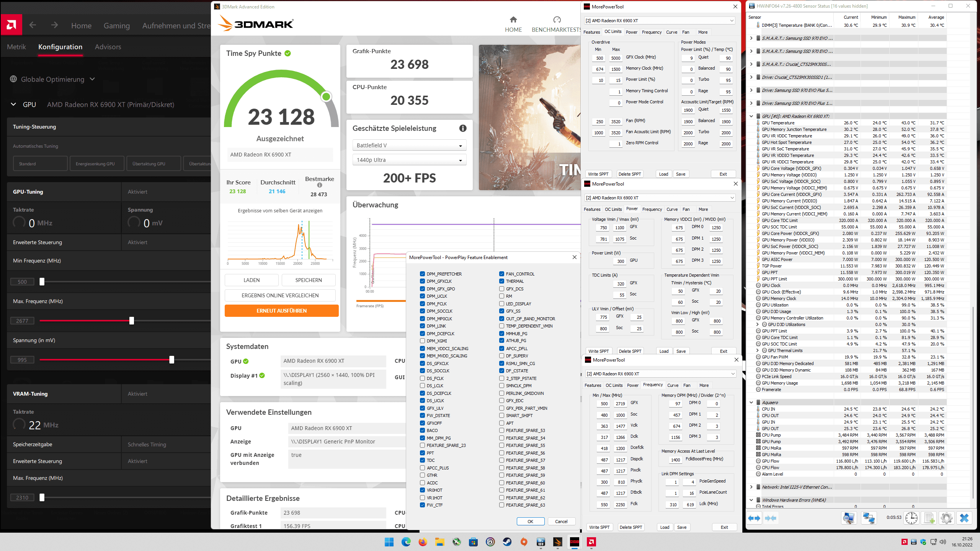
Task: Go forward in AMD Software navigation
Action: coord(54,25)
